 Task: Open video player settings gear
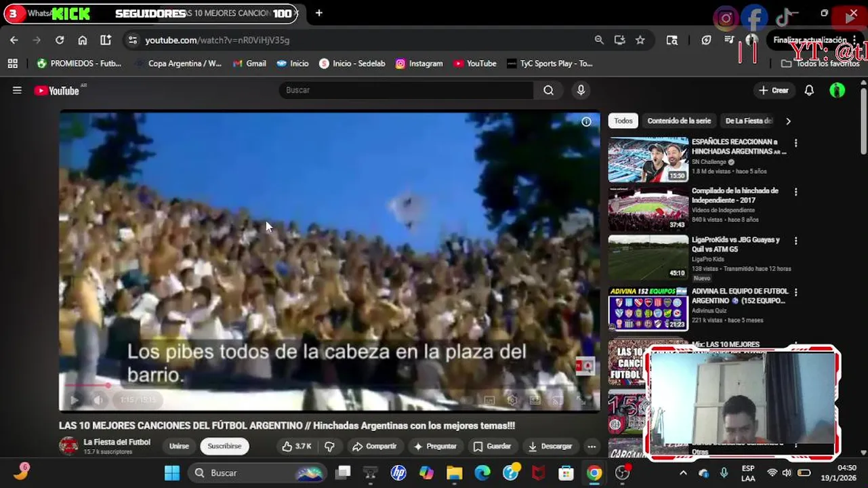[512, 400]
